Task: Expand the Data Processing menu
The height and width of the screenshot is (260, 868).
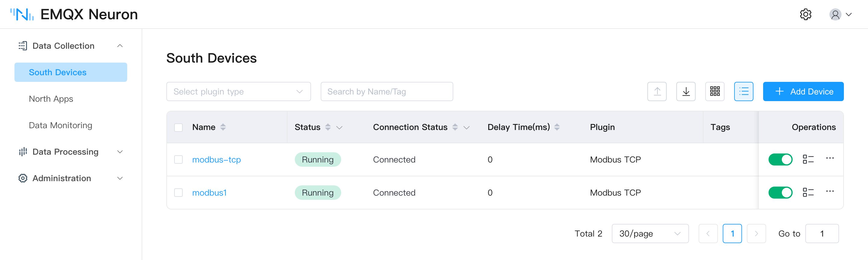Action: click(71, 152)
